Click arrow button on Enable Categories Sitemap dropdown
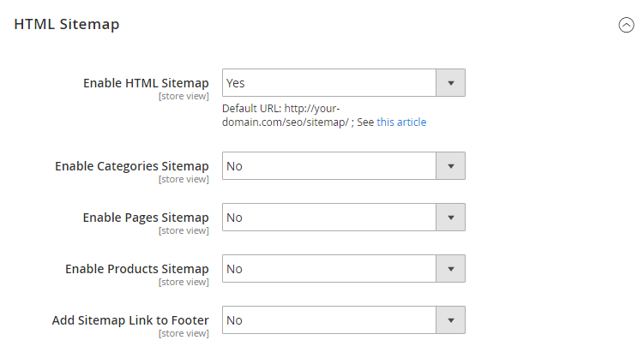The image size is (644, 358). (x=450, y=165)
